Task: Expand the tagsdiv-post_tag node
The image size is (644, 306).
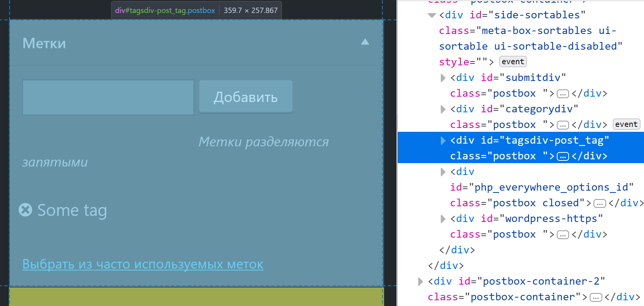Action: pyautogui.click(x=443, y=141)
